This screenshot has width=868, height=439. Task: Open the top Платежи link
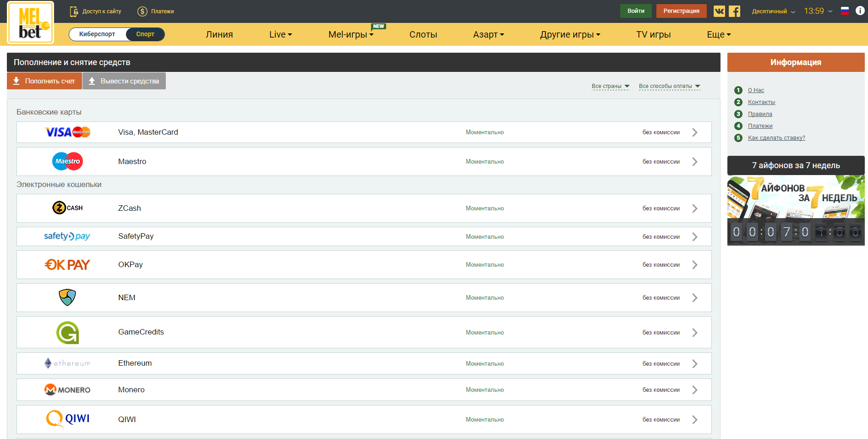[x=163, y=11]
